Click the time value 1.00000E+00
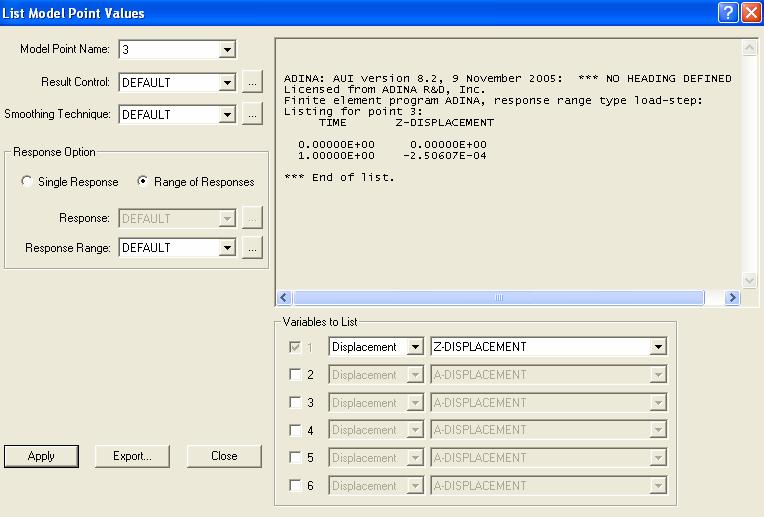This screenshot has height=517, width=764. (336, 156)
